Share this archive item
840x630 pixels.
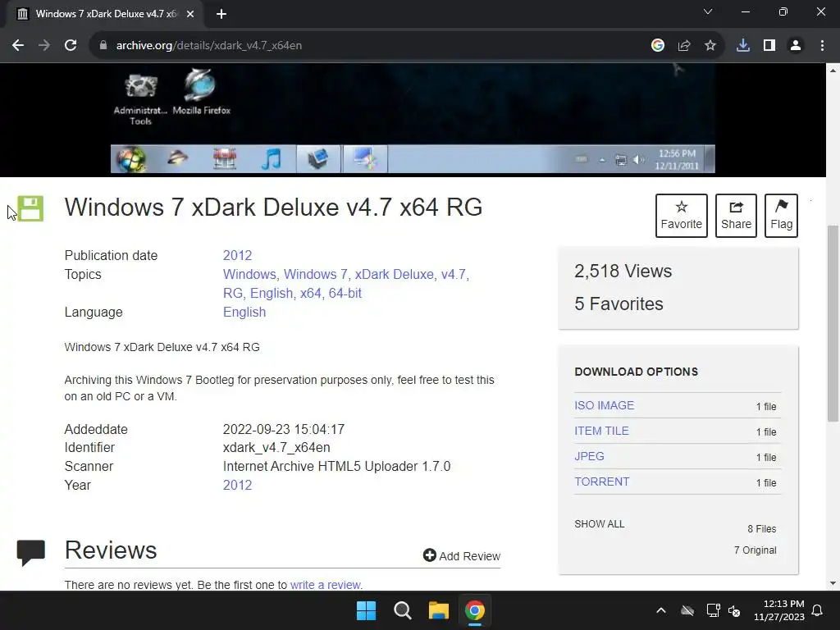(736, 216)
